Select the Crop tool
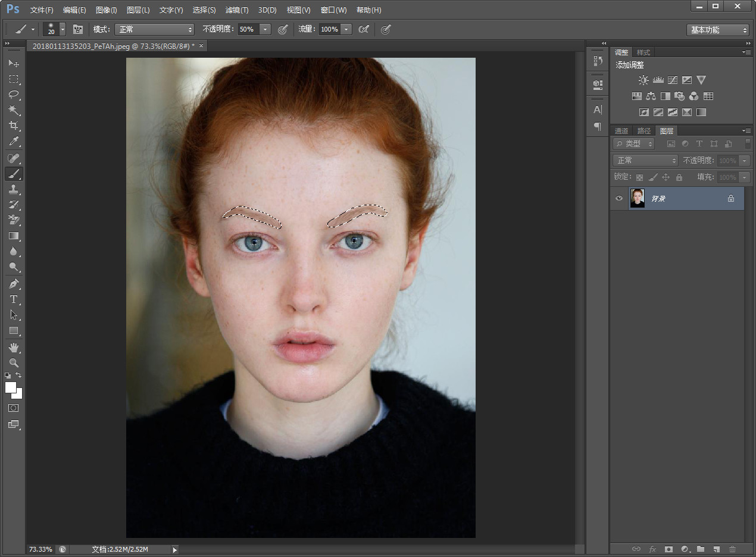756x557 pixels. click(14, 126)
